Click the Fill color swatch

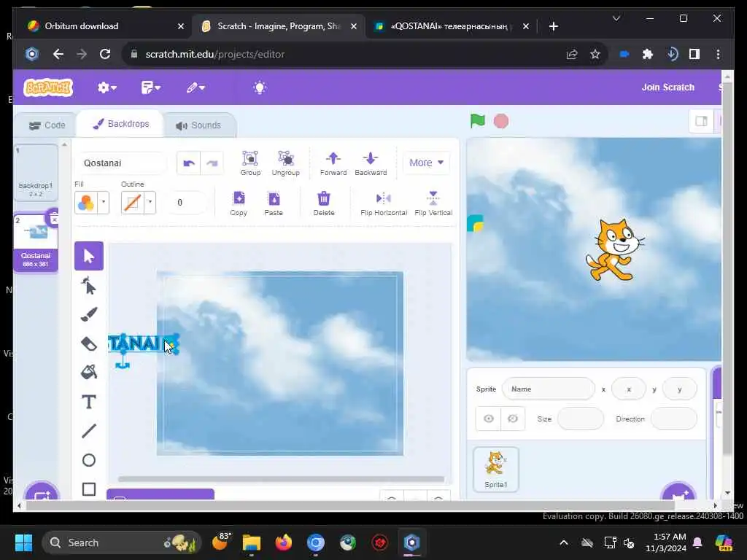tap(86, 203)
